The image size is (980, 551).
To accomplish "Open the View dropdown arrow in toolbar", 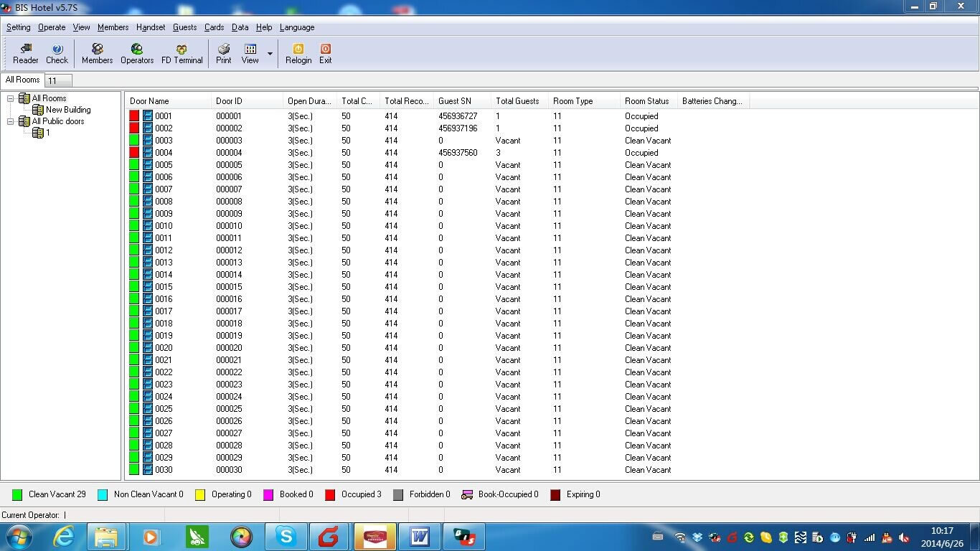I will [x=270, y=54].
